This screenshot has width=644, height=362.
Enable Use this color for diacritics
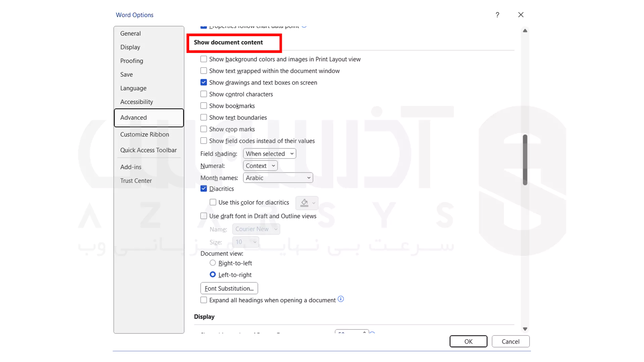click(213, 202)
